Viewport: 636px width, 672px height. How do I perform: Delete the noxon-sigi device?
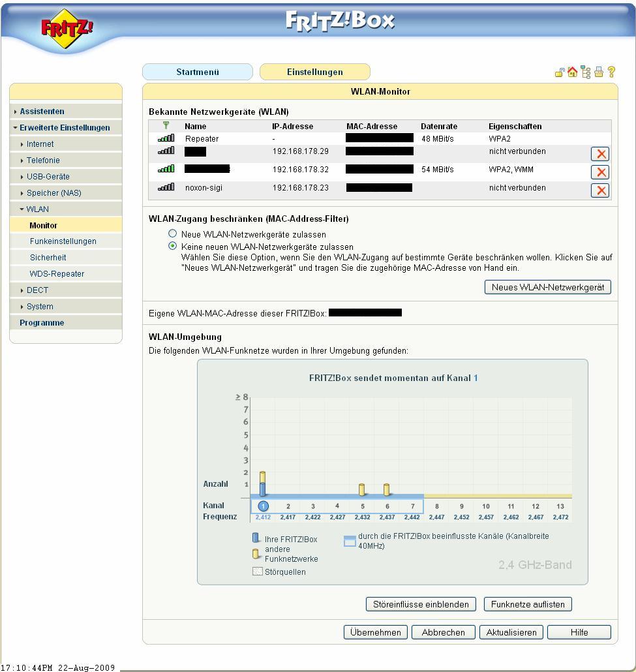pyautogui.click(x=600, y=191)
